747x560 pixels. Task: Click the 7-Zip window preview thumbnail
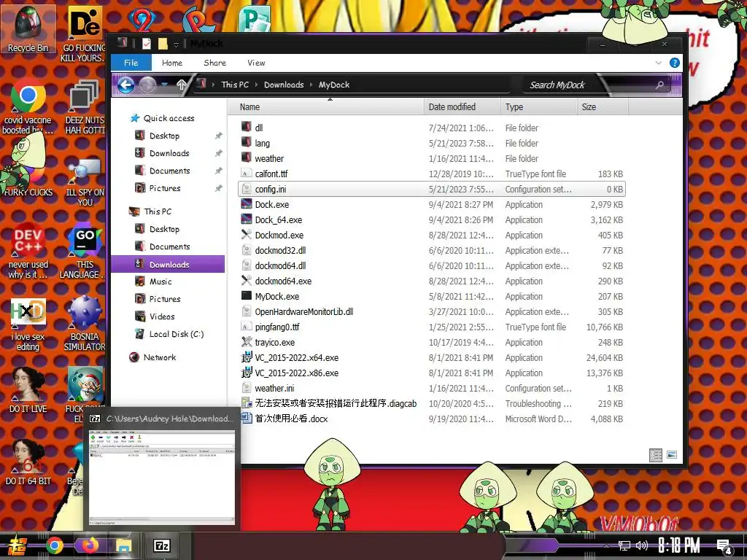[x=162, y=477]
